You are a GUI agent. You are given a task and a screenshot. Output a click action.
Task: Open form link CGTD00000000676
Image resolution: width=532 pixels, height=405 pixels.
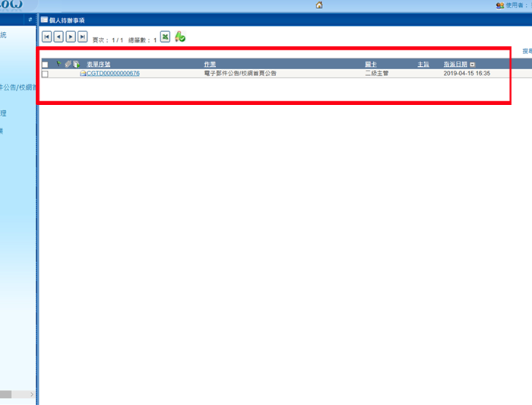point(112,74)
